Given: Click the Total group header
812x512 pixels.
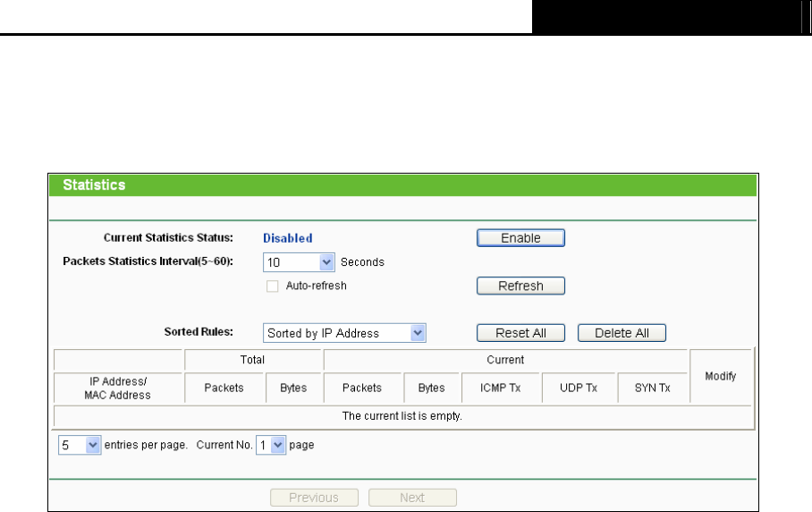Looking at the screenshot, I should [252, 360].
